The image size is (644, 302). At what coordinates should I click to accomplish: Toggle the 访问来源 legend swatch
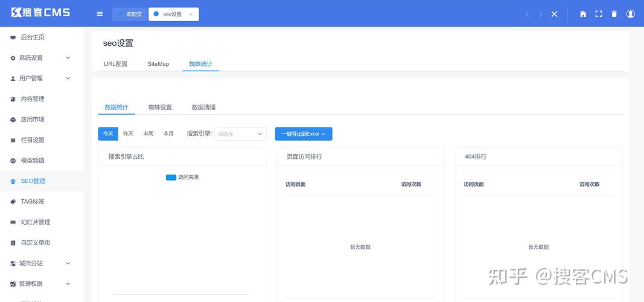[x=171, y=178]
